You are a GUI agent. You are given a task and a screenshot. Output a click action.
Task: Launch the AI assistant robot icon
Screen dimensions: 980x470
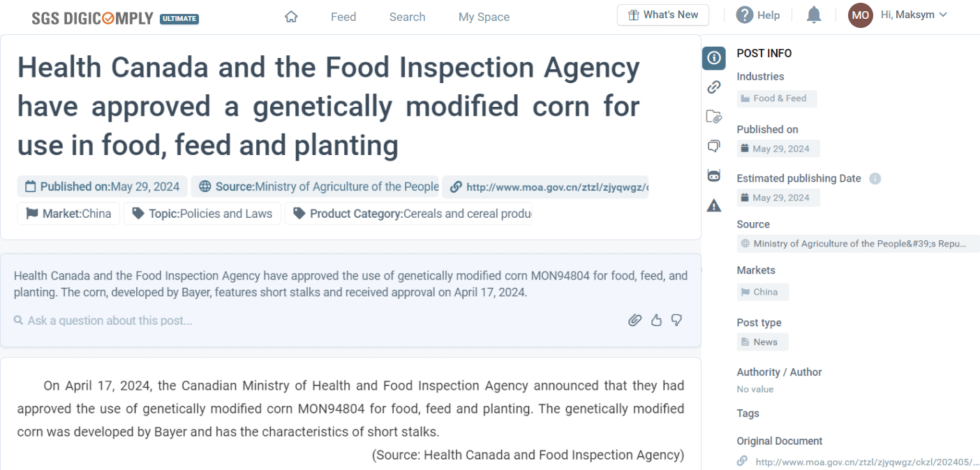click(713, 175)
